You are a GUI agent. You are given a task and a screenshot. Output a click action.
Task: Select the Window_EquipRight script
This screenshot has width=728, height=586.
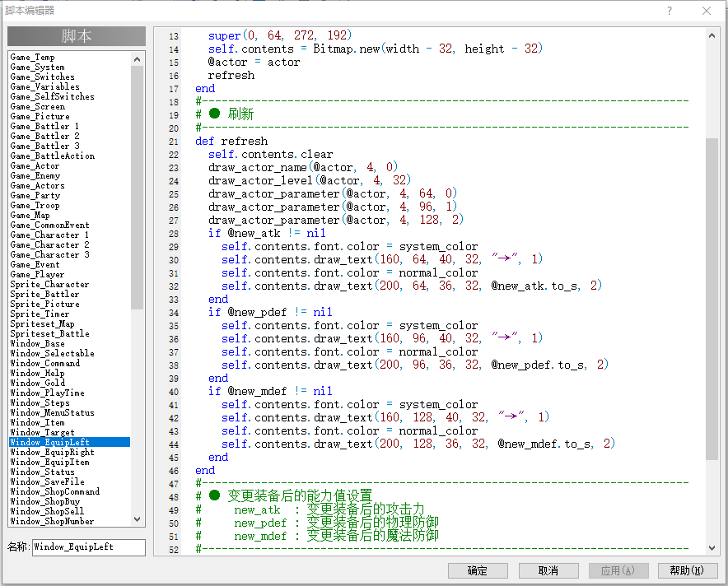[x=70, y=452]
